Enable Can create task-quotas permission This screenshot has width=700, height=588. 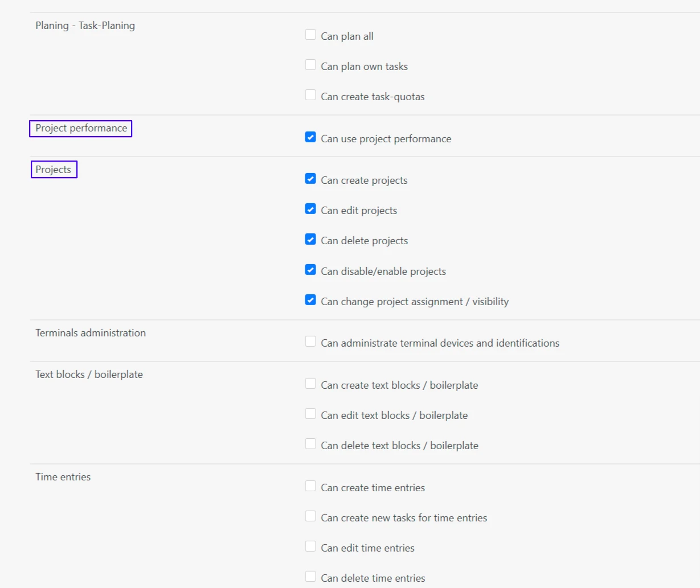tap(310, 95)
